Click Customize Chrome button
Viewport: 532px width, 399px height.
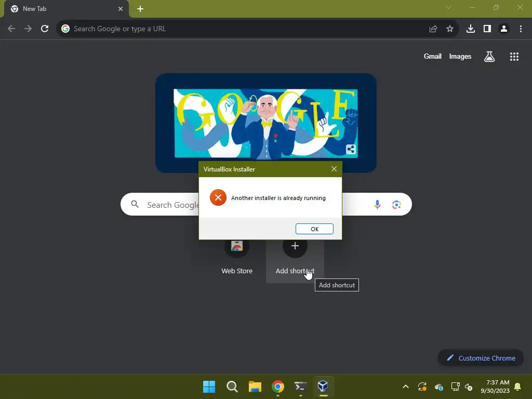[481, 358]
